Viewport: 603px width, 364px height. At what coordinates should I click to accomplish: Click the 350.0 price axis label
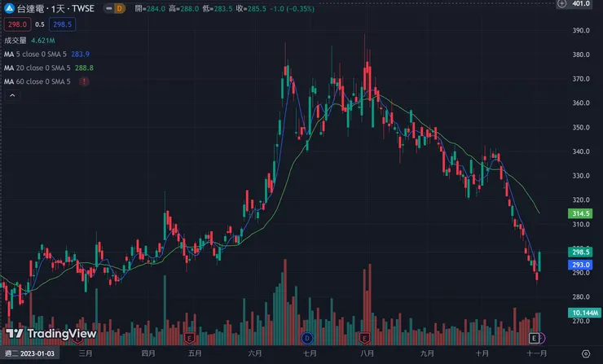[581, 127]
